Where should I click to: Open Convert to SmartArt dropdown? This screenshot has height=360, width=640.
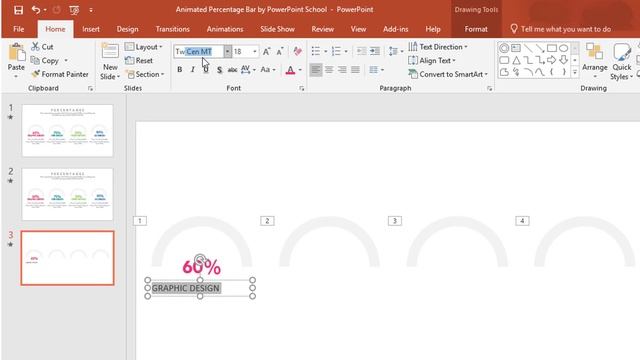tap(448, 74)
